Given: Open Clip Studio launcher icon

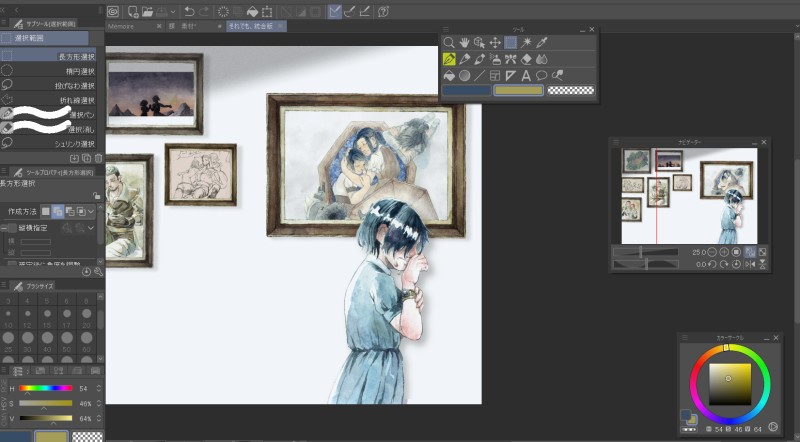Looking at the screenshot, I should click(113, 11).
